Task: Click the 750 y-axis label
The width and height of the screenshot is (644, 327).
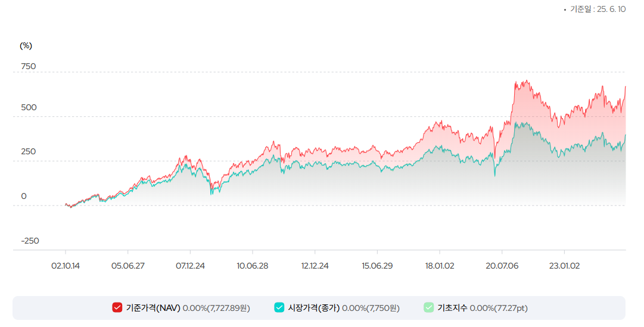Action: pyautogui.click(x=29, y=66)
